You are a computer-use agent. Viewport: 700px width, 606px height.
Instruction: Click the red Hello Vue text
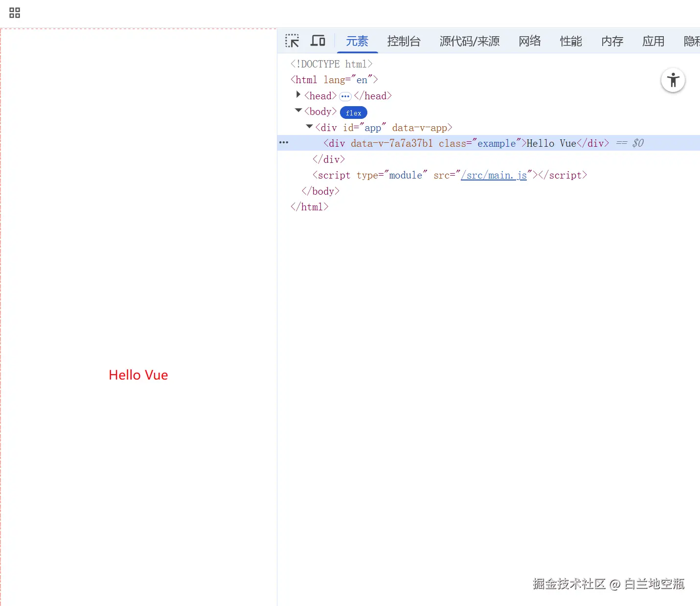138,375
